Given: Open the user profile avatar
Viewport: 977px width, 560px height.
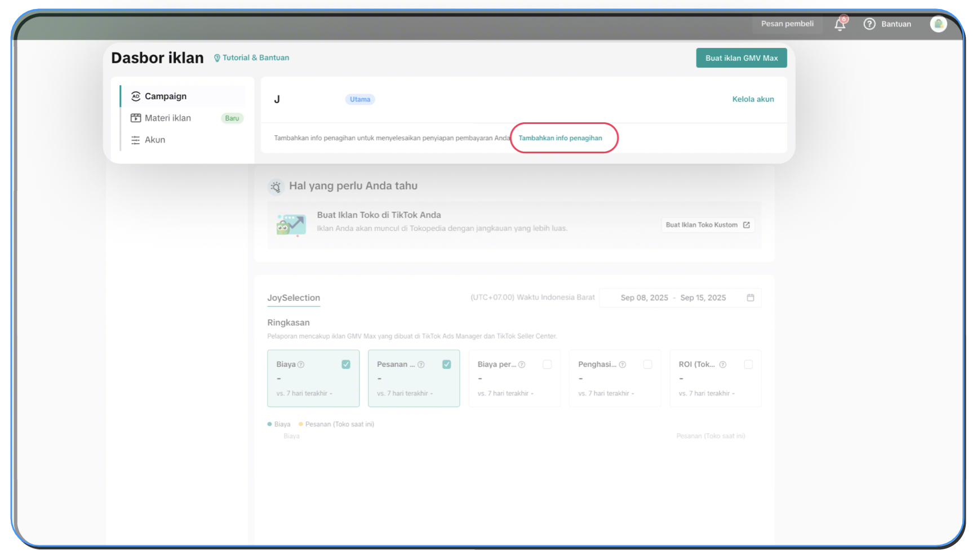Looking at the screenshot, I should 938,24.
